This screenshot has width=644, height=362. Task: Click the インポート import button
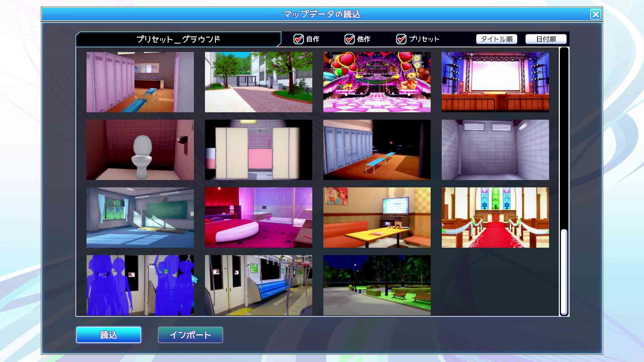click(191, 335)
